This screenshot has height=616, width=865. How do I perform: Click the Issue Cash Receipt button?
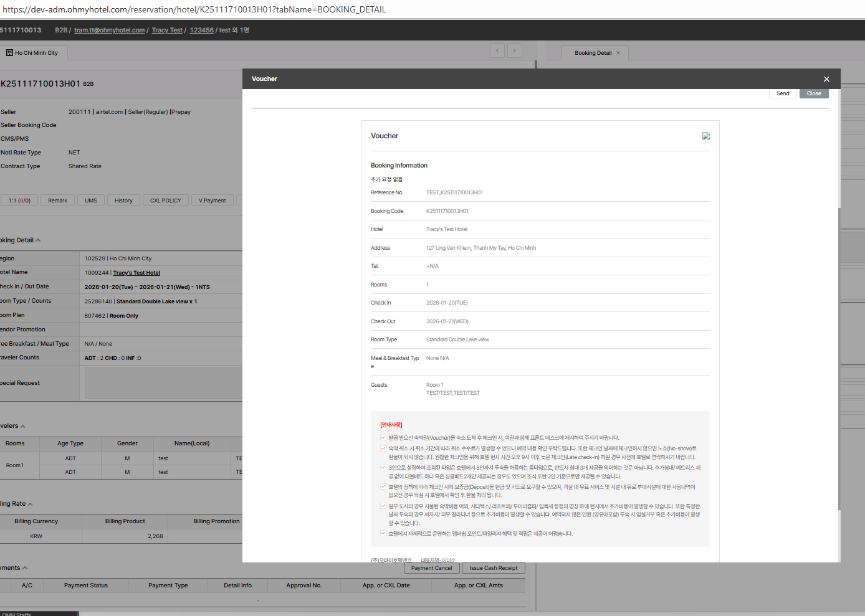point(493,568)
